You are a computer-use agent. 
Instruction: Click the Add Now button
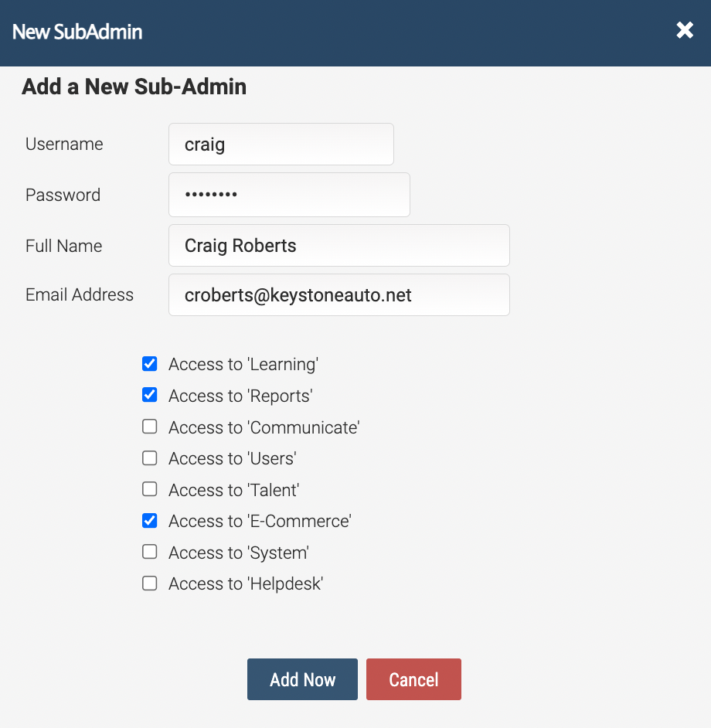tap(302, 679)
